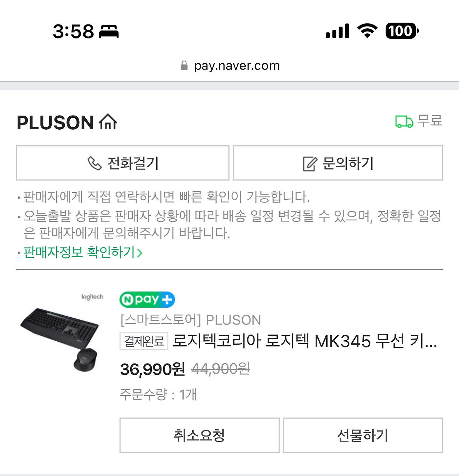Tap the pay.naver.com address bar
Image resolution: width=459 pixels, height=476 pixels.
(230, 65)
